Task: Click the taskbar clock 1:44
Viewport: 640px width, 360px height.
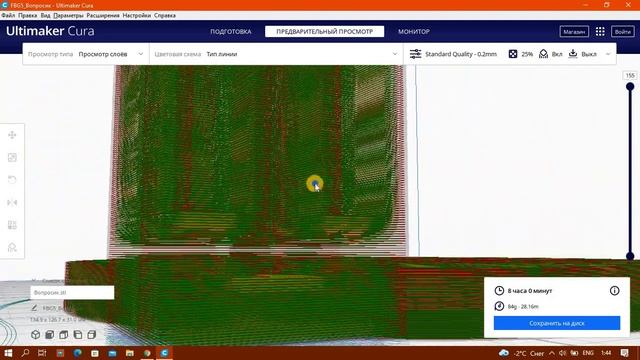Action: tap(607, 353)
